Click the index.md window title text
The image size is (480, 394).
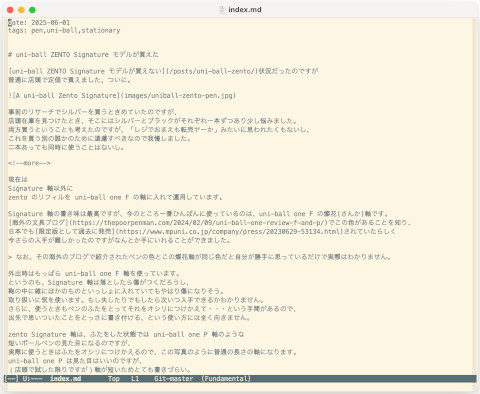point(245,10)
